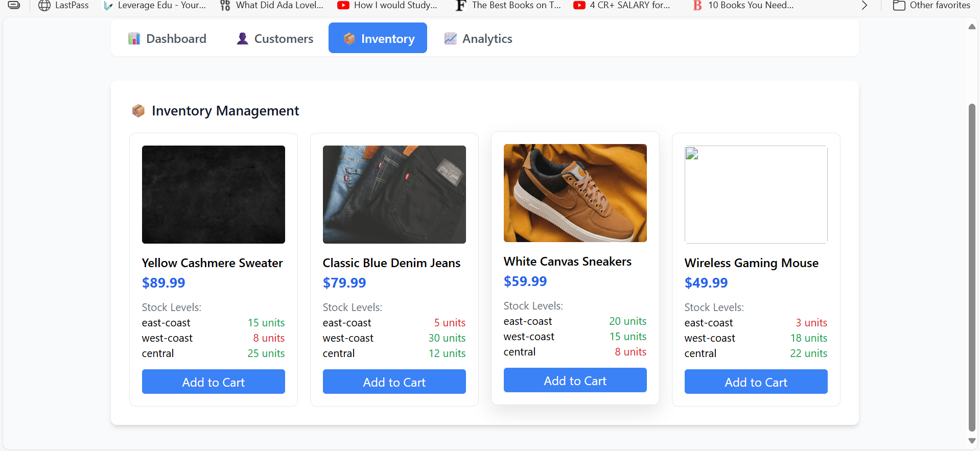980x451 pixels.
Task: Open How I would Study... favorite
Action: pyautogui.click(x=387, y=6)
